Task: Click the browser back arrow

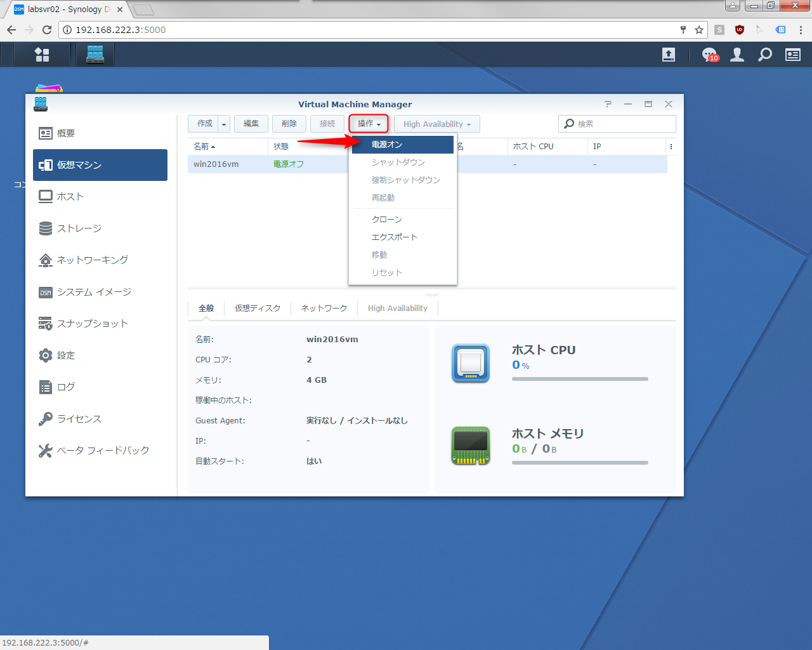Action: click(11, 30)
